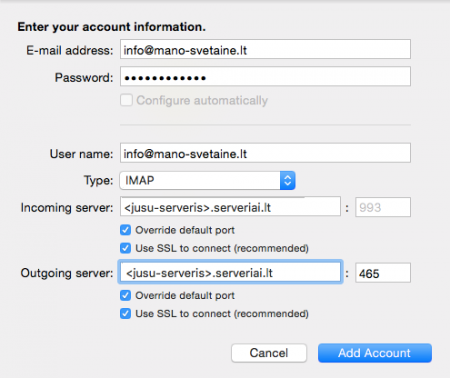Click the Enter your account information heading

111,27
